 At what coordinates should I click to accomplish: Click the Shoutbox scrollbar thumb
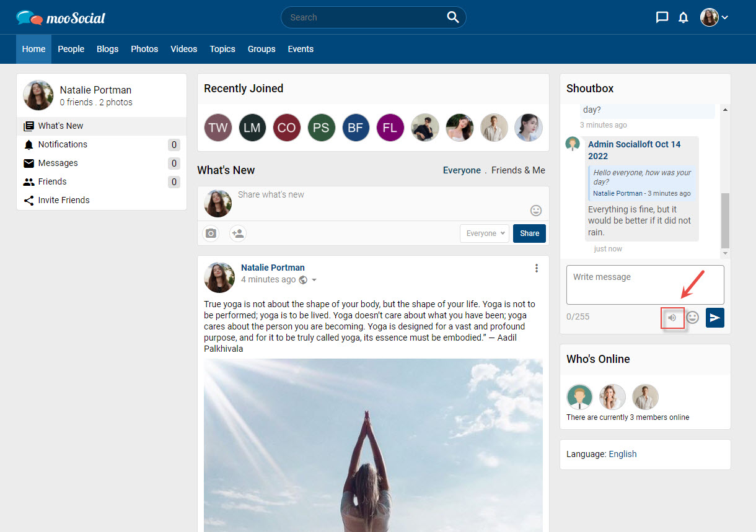(x=725, y=220)
